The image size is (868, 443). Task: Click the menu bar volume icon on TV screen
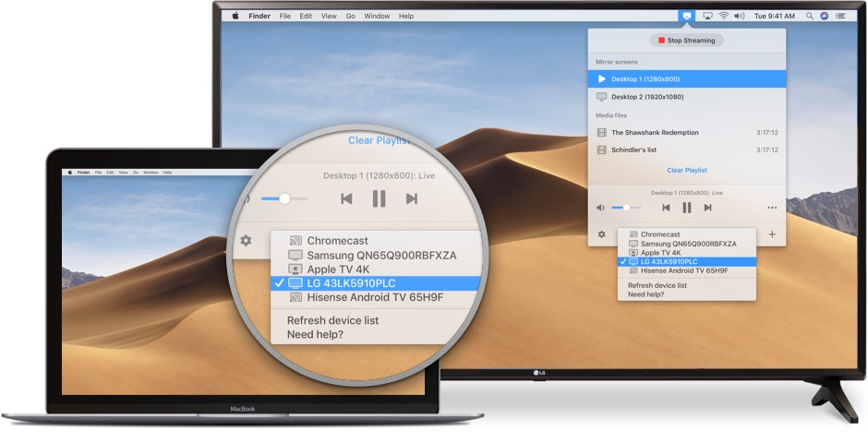point(740,16)
